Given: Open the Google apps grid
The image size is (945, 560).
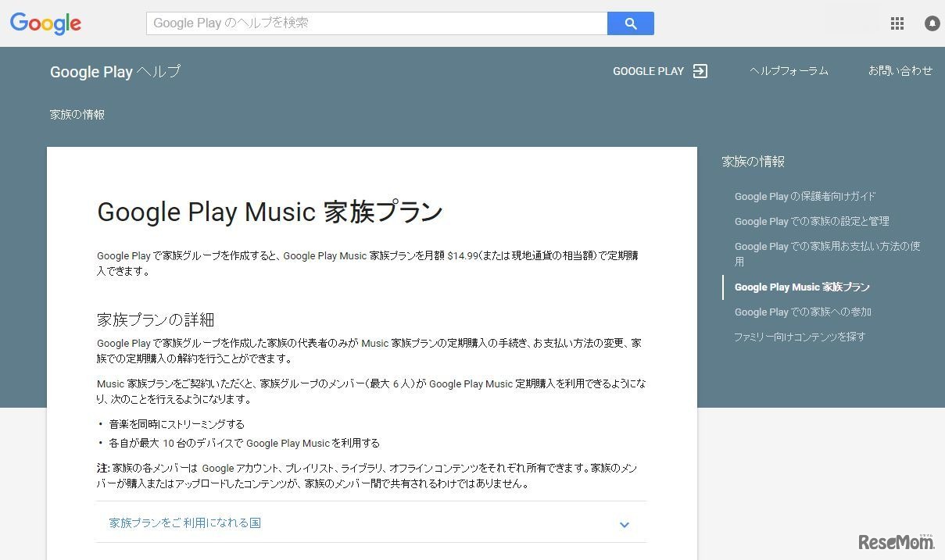Looking at the screenshot, I should point(897,23).
